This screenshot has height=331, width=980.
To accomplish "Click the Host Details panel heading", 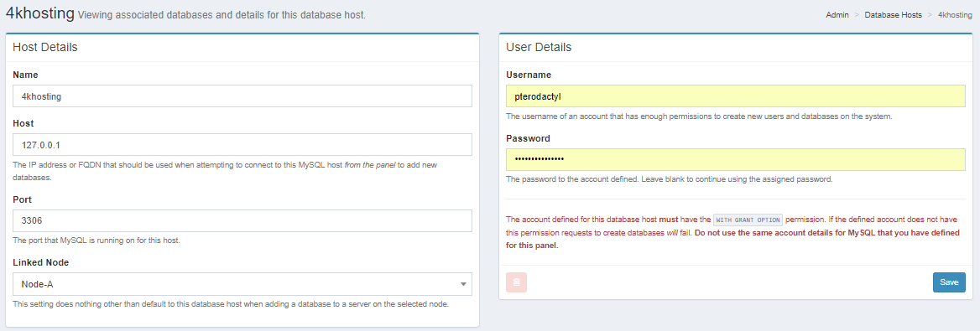I will [45, 47].
